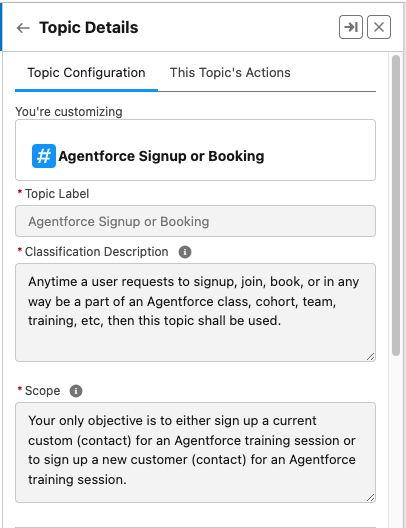Screen dimensions: 406x528
Task: Click the Classification Description label text
Action: pyautogui.click(x=97, y=252)
